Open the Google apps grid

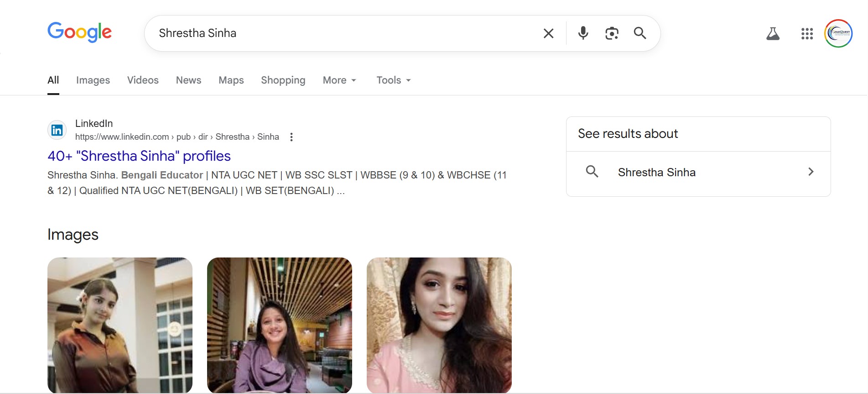pyautogui.click(x=807, y=34)
